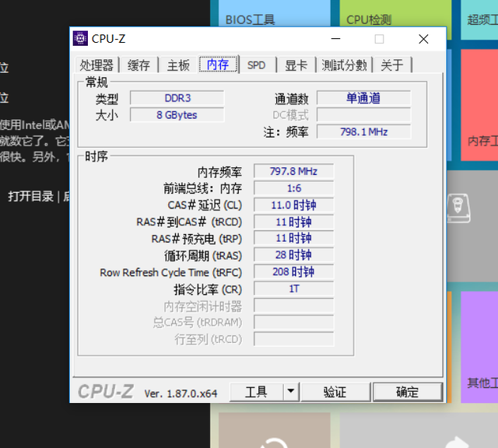Click the 打开目录 link in background window
Image resolution: width=498 pixels, height=448 pixels.
[x=31, y=197]
